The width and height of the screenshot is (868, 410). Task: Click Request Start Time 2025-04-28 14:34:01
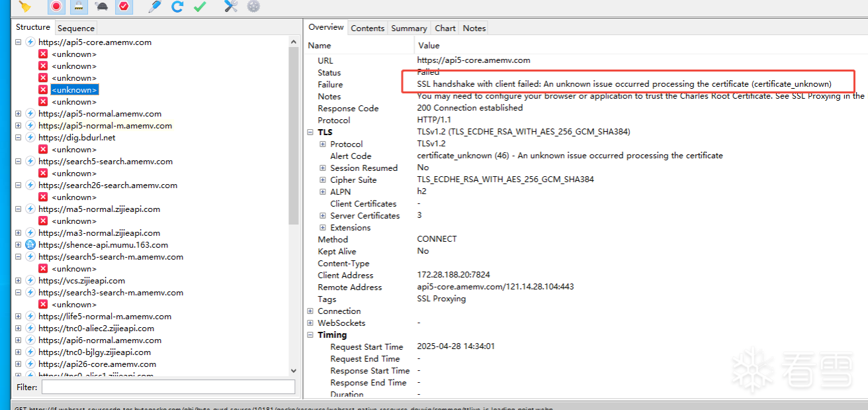point(456,346)
